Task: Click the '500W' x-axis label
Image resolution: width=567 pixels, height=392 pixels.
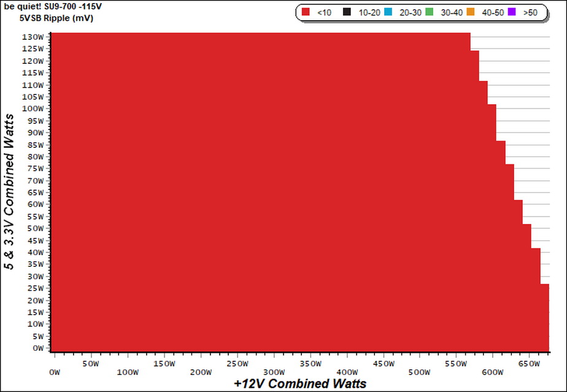Action: [x=420, y=372]
